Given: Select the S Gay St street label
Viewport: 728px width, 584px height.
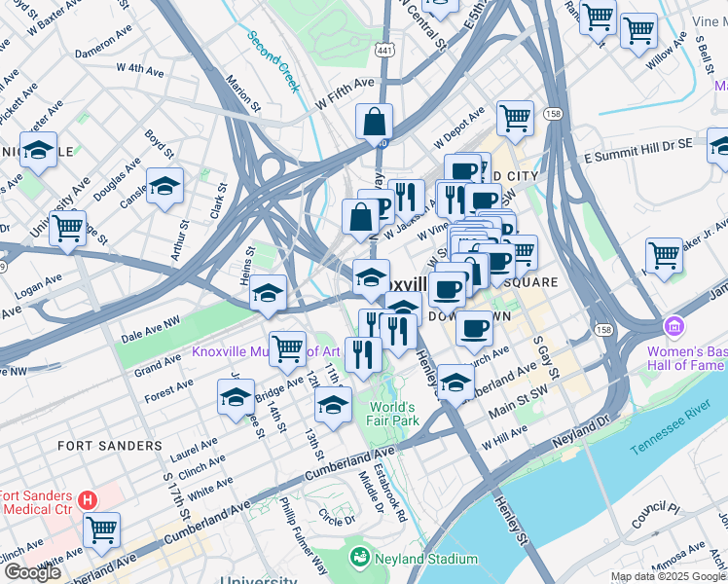Looking at the screenshot, I should [x=546, y=356].
